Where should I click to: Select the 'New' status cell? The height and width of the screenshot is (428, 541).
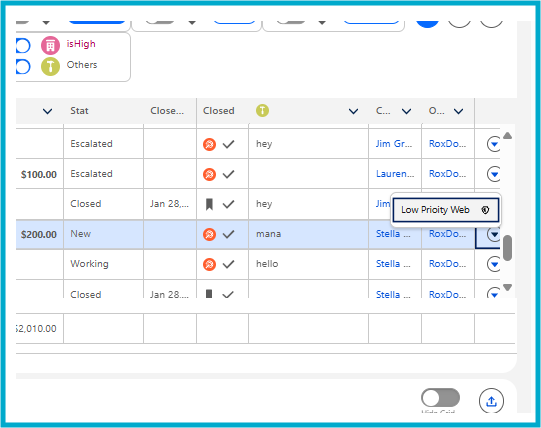pos(103,234)
